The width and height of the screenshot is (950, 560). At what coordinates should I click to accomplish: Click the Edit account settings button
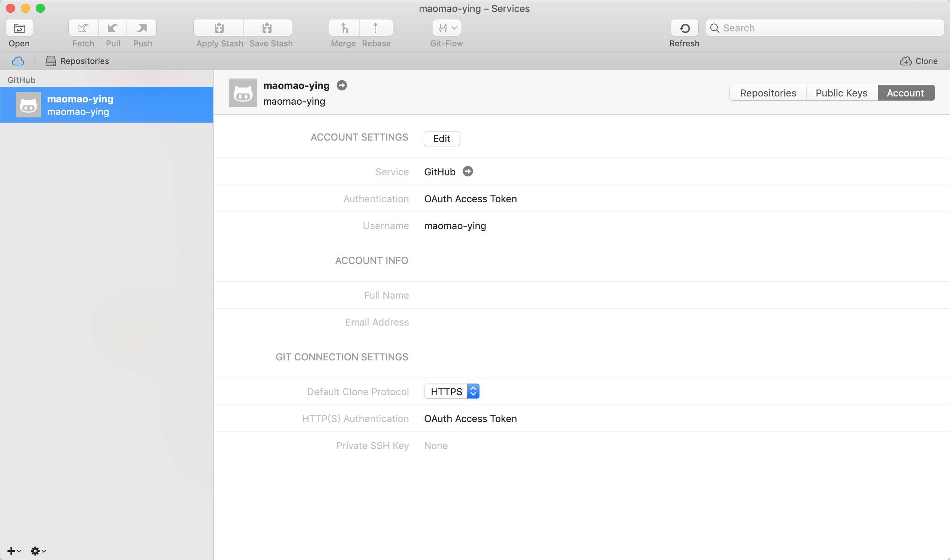coord(442,138)
